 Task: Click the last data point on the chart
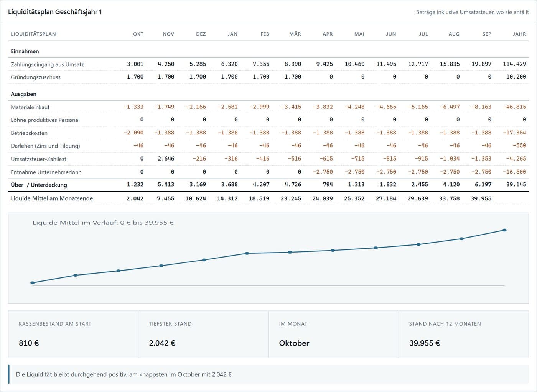point(504,230)
